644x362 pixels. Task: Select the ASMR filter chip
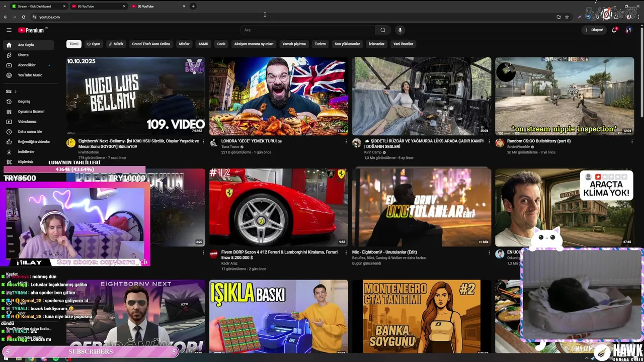203,44
